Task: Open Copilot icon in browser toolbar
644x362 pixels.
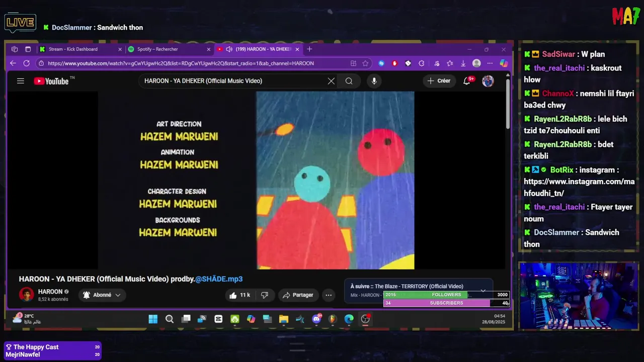Action: pos(504,63)
